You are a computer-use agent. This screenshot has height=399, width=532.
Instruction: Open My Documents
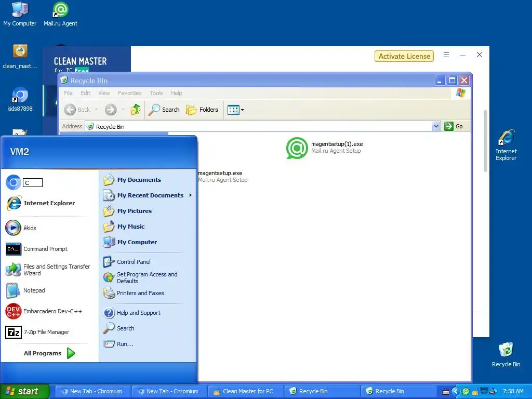click(132, 179)
